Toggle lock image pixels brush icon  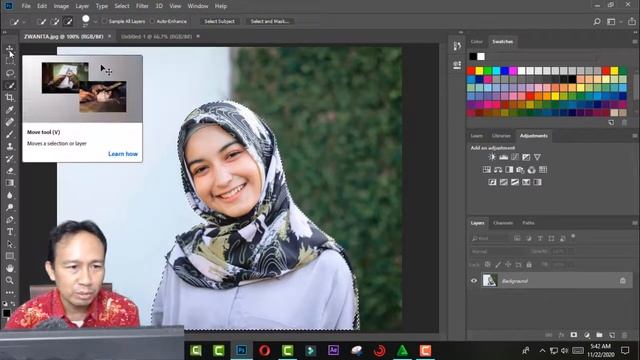(498, 264)
